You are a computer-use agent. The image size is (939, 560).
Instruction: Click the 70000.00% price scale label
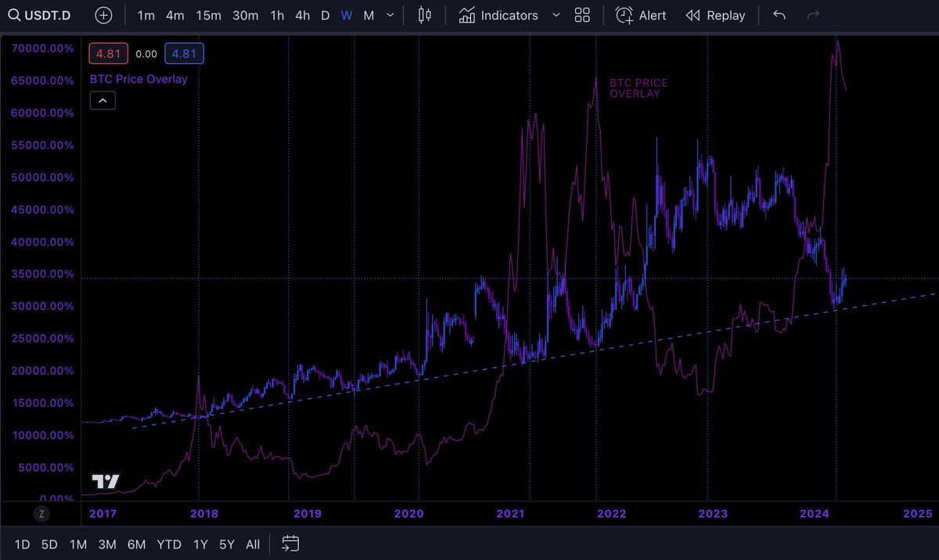click(43, 48)
